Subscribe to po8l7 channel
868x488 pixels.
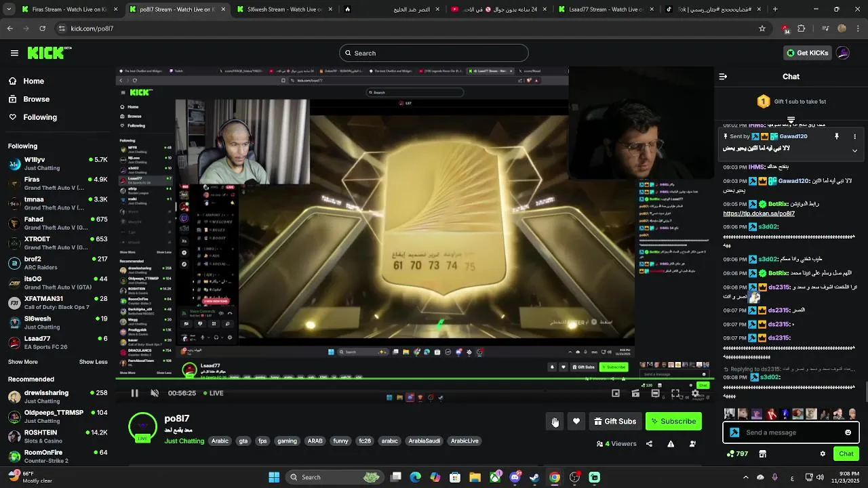coord(673,422)
